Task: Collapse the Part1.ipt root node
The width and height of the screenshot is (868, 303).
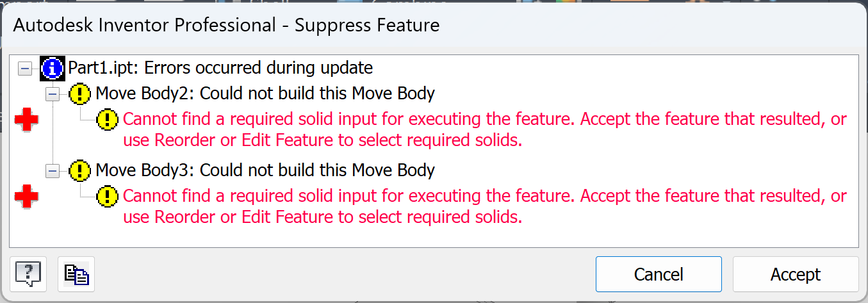Action: click(25, 68)
